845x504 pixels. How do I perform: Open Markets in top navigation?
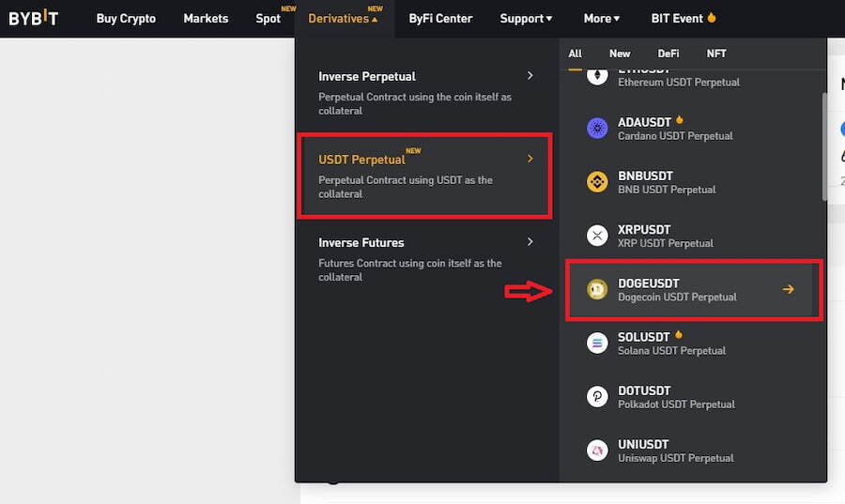[x=206, y=19]
